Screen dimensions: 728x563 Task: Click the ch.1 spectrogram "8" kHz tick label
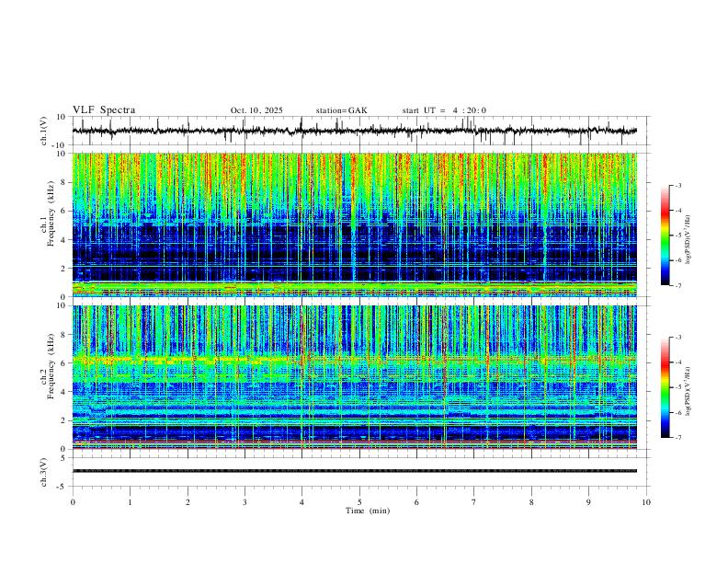point(64,182)
